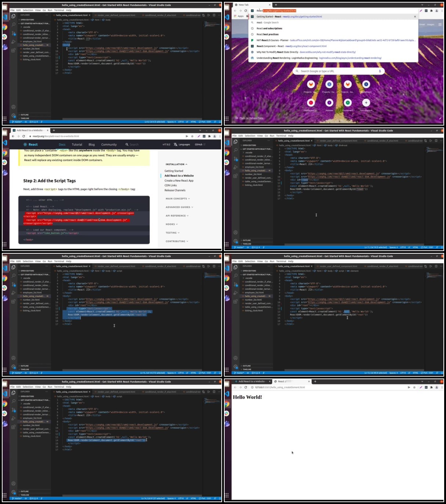Select 'React.Component - React' suggestion in the address dropdown
The width and height of the screenshot is (446, 504).
click(x=333, y=46)
